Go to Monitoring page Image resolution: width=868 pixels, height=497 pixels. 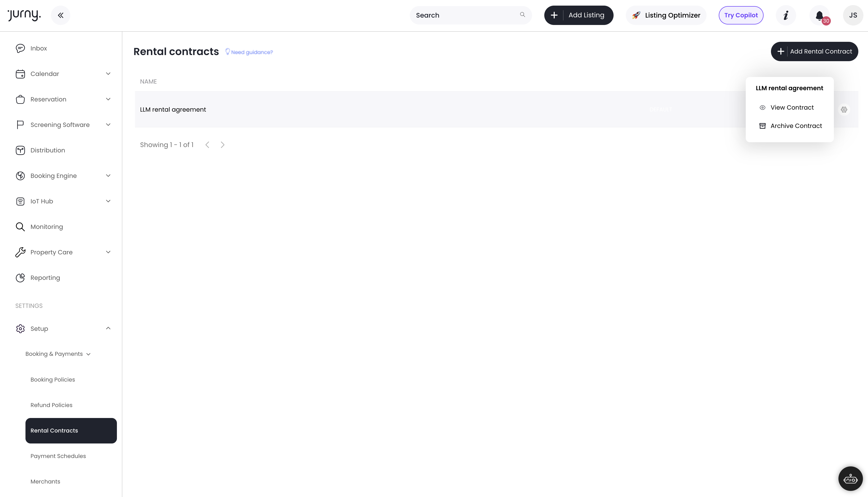[46, 227]
